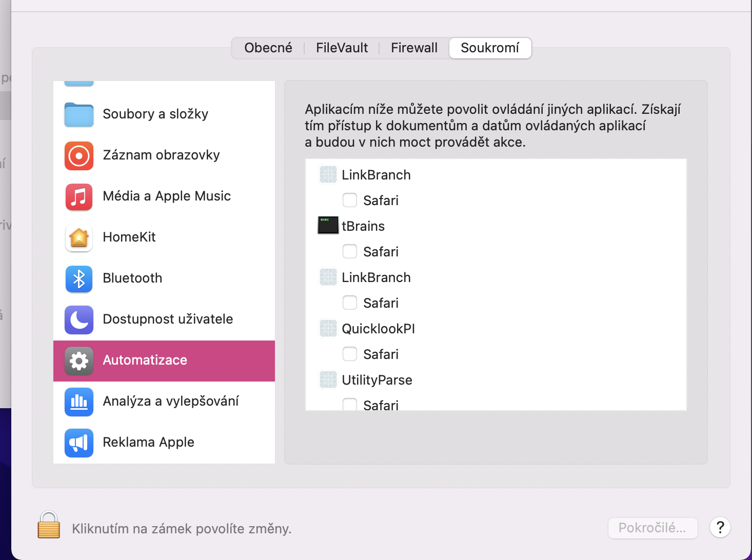Select the HomeKit house icon
Screen dimensions: 752x560
(x=79, y=237)
